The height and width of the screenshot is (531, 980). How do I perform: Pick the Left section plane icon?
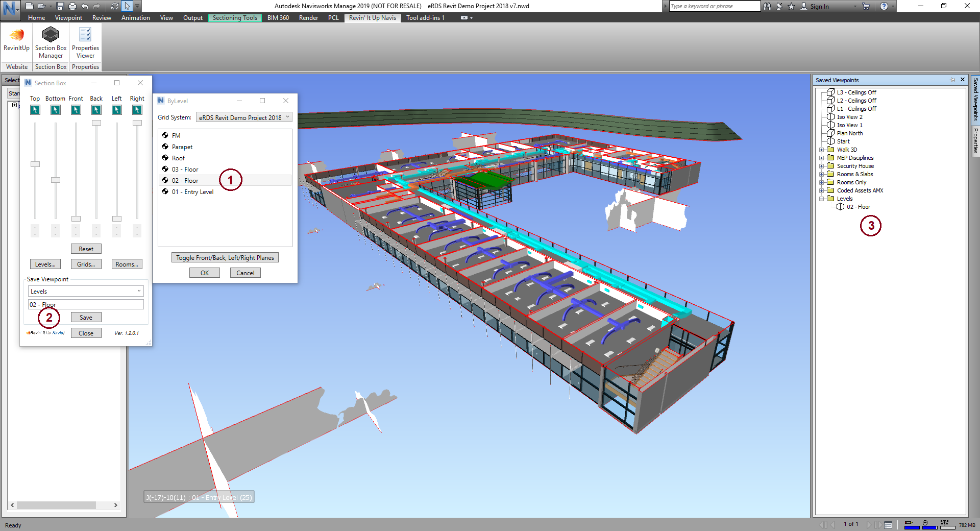(116, 110)
